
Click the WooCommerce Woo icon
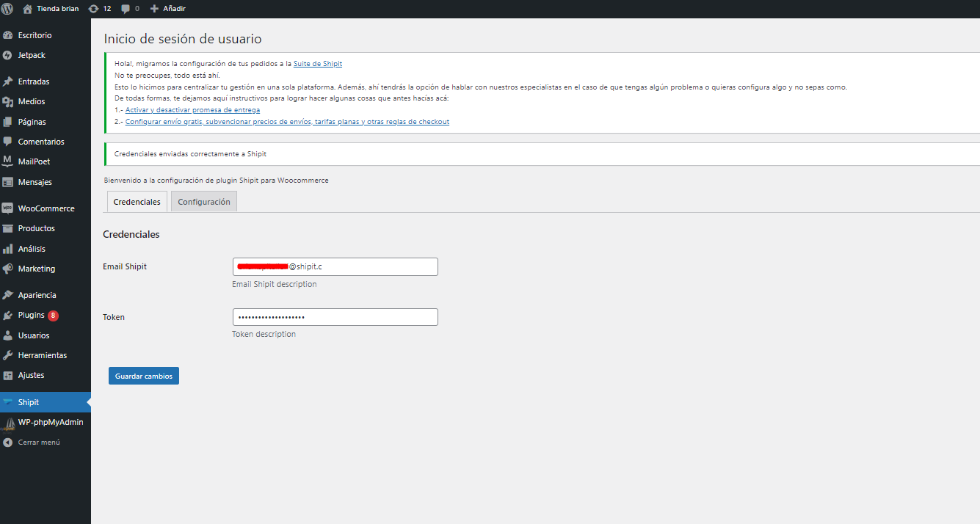click(8, 208)
